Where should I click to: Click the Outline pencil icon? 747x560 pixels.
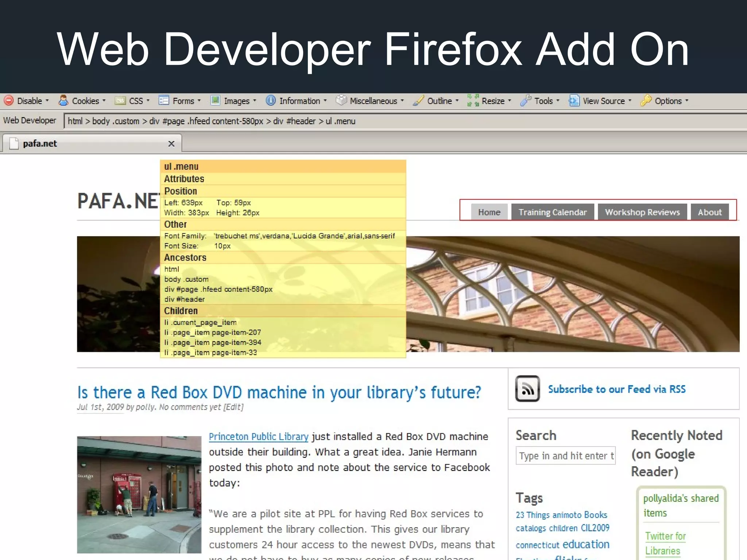[418, 101]
